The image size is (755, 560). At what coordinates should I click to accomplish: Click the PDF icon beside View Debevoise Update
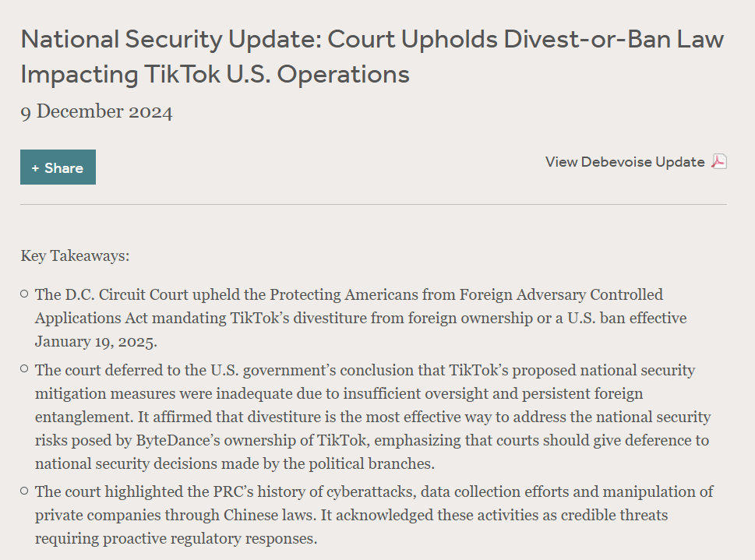click(x=719, y=162)
